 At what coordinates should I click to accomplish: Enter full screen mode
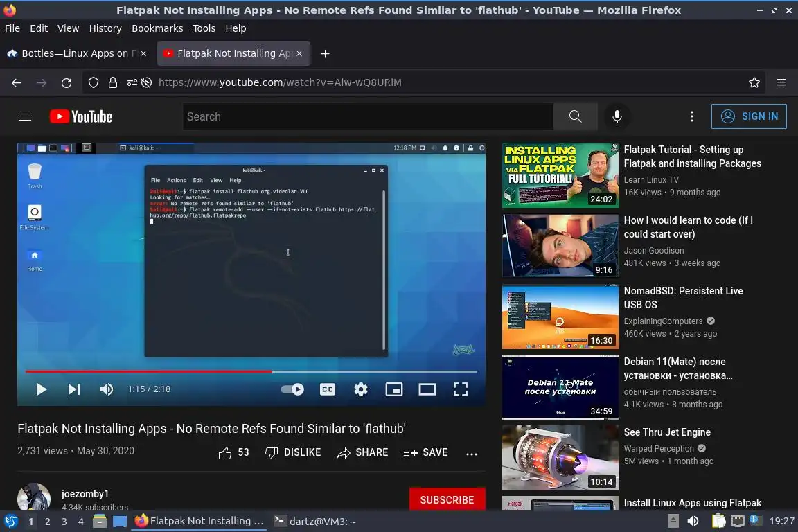click(x=461, y=389)
